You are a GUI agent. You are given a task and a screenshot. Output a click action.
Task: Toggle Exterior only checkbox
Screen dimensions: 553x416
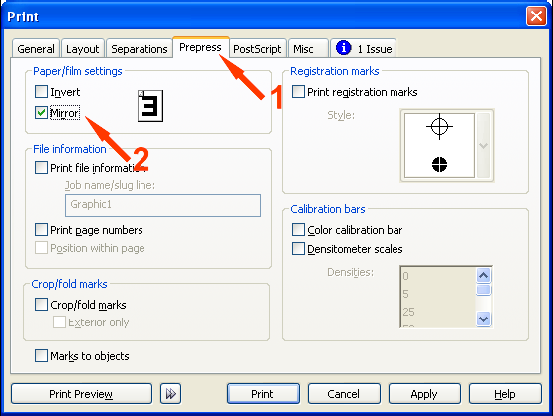pos(59,322)
